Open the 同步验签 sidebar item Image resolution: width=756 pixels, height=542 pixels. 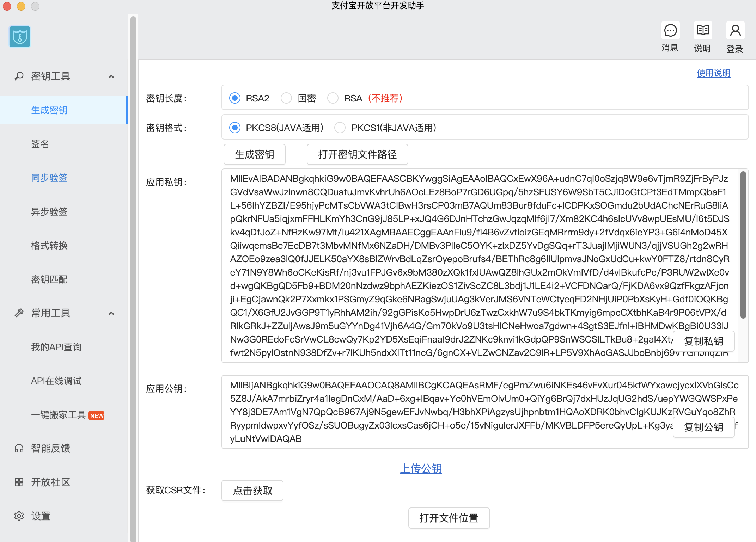(x=64, y=178)
